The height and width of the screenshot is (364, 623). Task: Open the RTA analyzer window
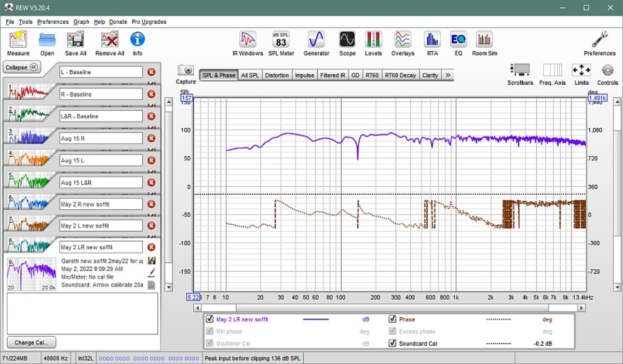[x=432, y=40]
